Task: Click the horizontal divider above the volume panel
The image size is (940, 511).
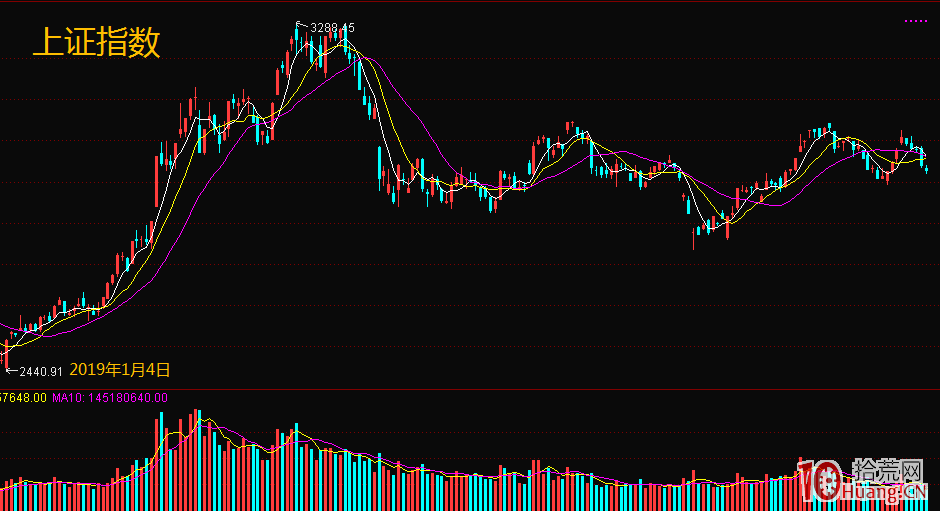Action: (470, 389)
